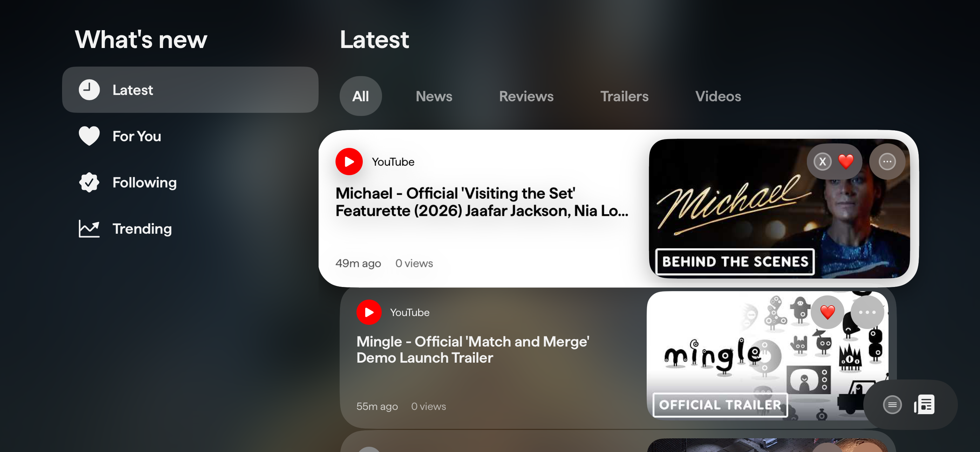
Task: Open more options on Mingle card
Action: pos(867,312)
